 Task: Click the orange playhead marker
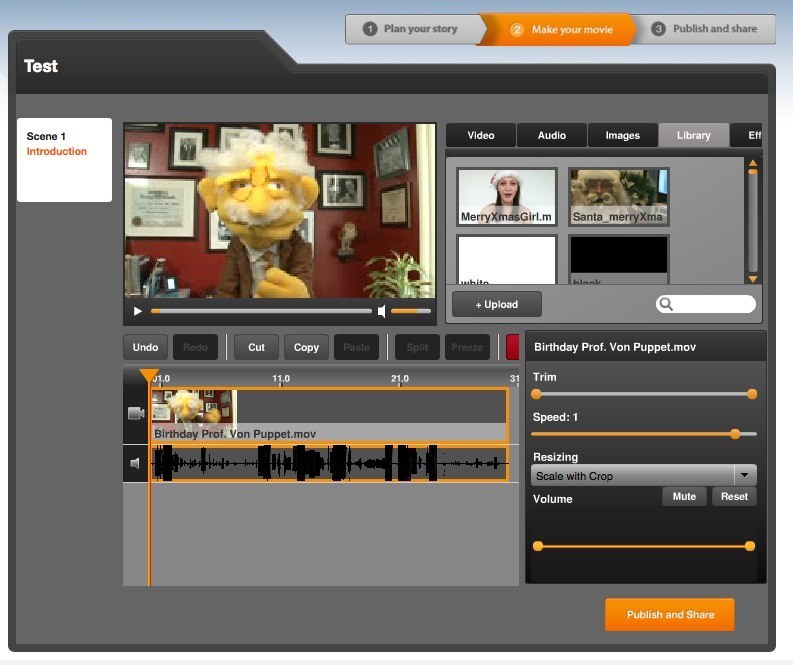click(149, 375)
